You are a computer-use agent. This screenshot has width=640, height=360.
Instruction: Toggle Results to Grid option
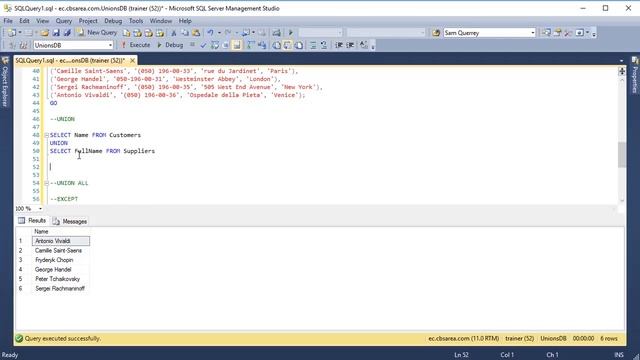pos(288,45)
